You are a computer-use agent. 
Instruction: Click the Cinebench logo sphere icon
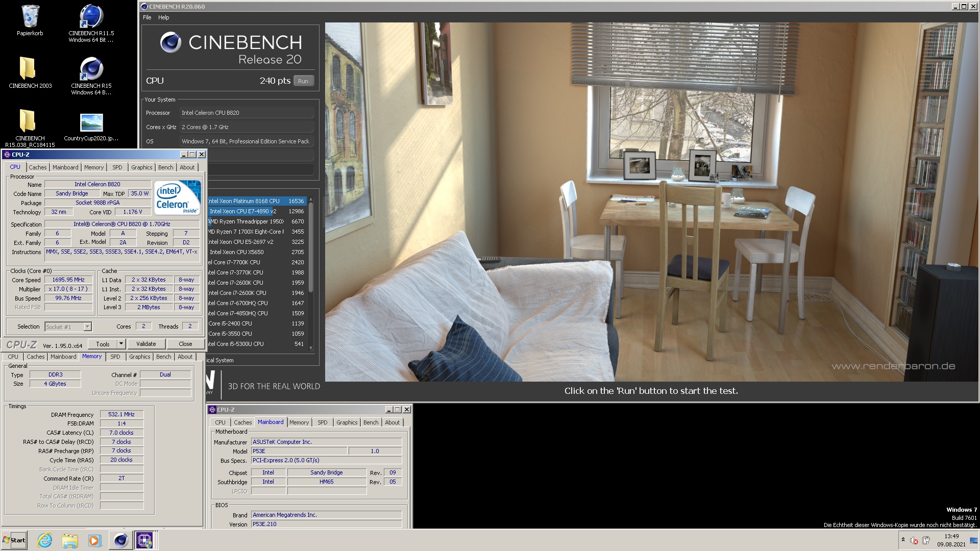click(x=170, y=42)
